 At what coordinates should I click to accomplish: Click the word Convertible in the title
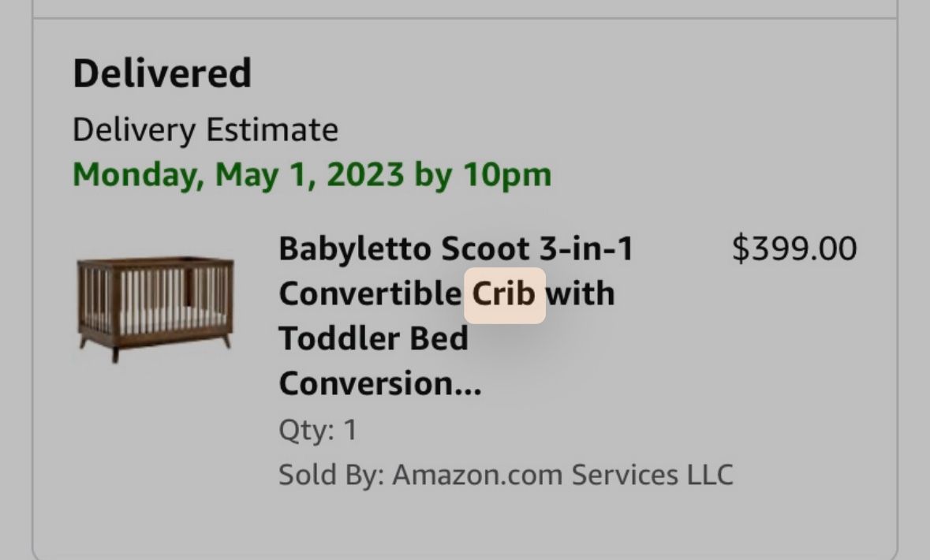[x=371, y=293]
